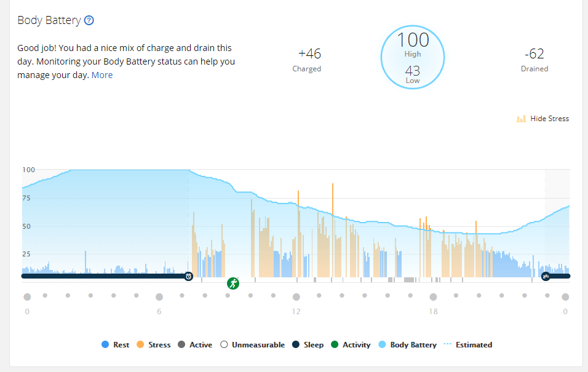Select the hour 12 timeline dot
Image resolution: width=588 pixels, height=372 pixels.
coord(296,297)
